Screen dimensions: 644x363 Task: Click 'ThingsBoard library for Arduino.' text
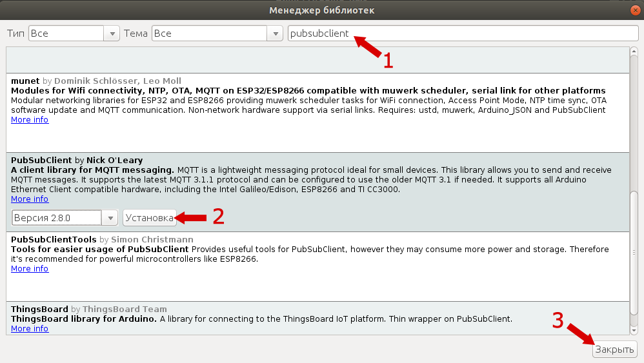[x=84, y=319]
